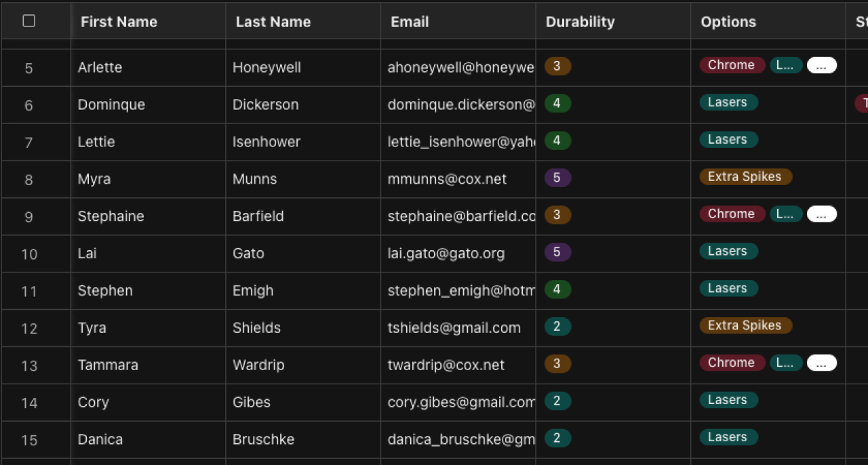Click the email cell lai.gato@gato.org

446,254
